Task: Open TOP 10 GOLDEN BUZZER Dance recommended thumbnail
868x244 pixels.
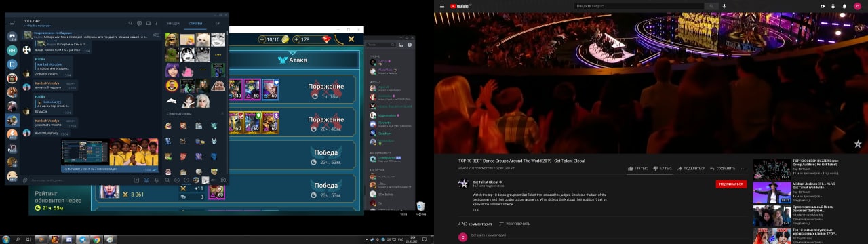Action: tap(772, 169)
